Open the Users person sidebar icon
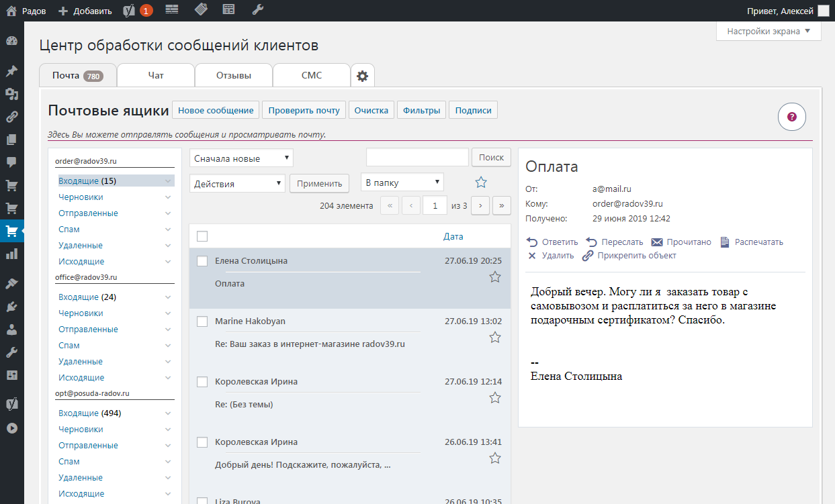The width and height of the screenshot is (835, 504). pyautogui.click(x=11, y=330)
